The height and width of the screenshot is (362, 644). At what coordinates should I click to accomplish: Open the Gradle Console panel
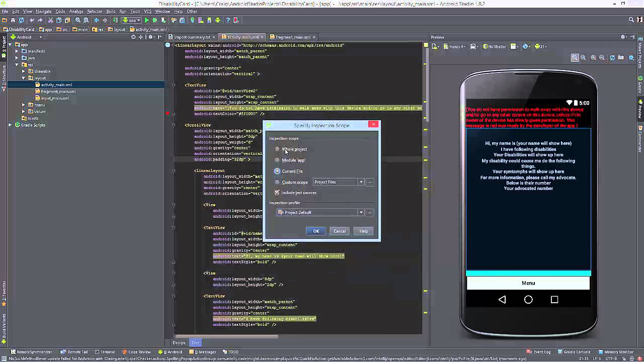574,352
